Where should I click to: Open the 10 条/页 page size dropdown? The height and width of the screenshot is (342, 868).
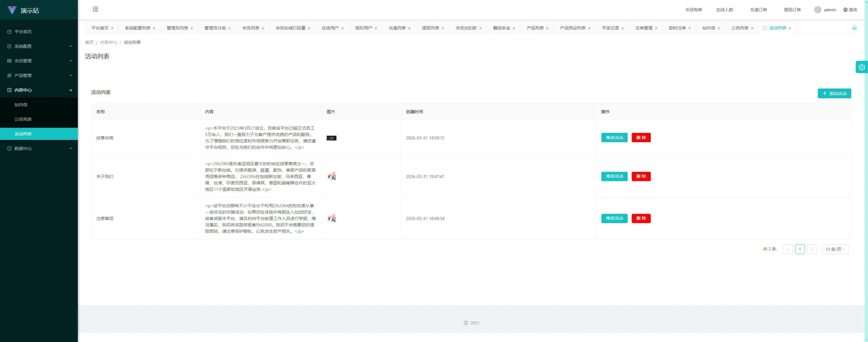point(835,249)
